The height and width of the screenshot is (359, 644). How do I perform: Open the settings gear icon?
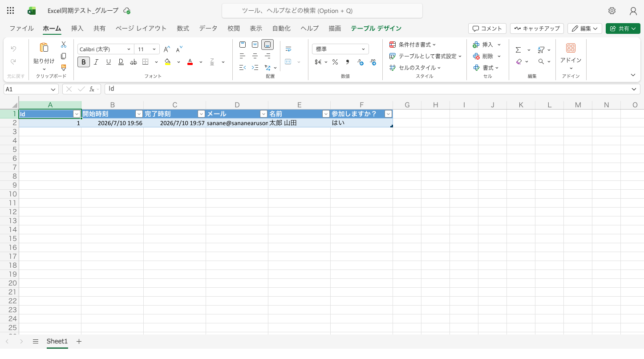pos(612,11)
